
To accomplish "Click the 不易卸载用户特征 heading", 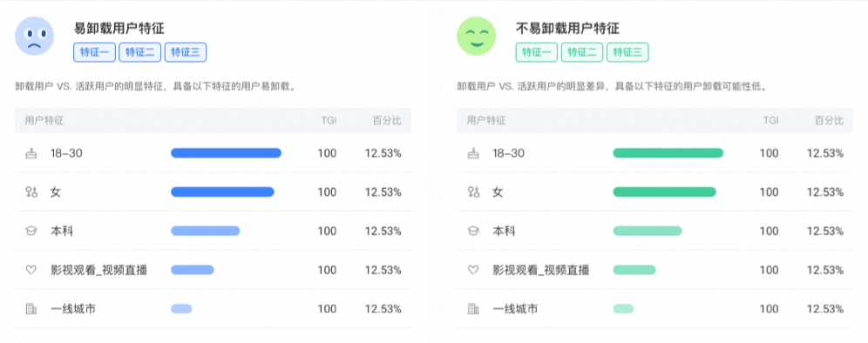I will (x=567, y=28).
